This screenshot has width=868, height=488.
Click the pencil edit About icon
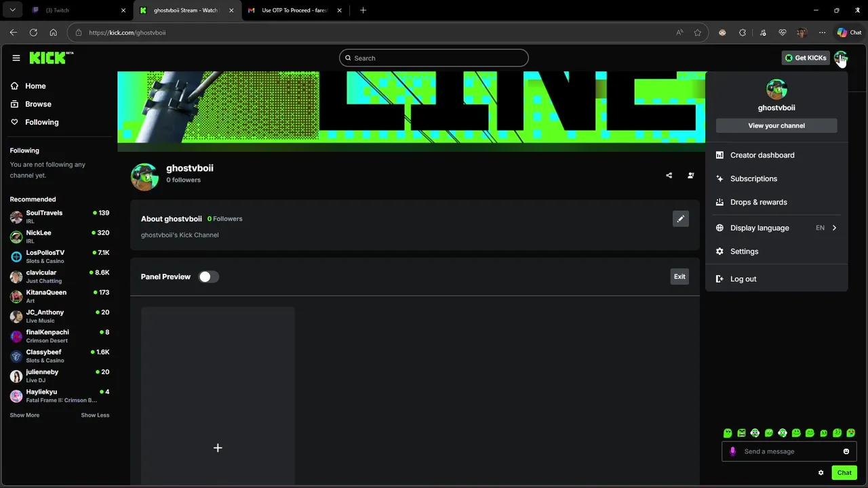(x=680, y=219)
